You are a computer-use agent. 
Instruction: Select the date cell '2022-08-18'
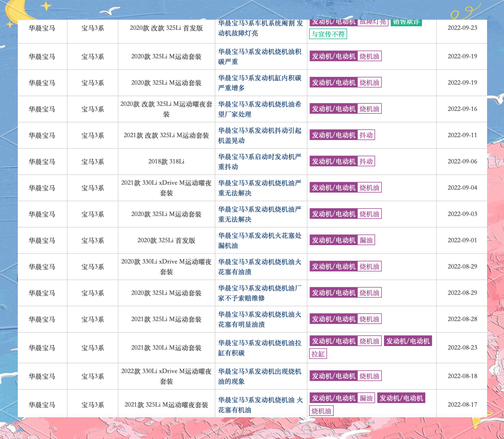(462, 376)
